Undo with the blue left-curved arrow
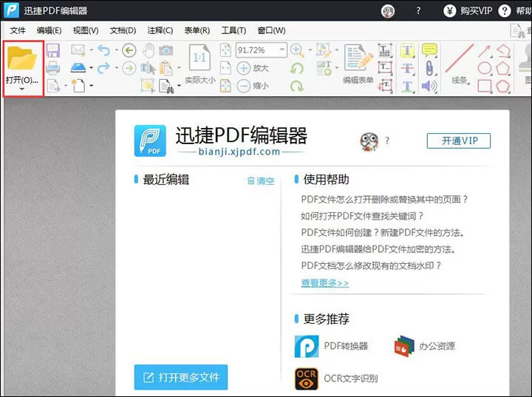Image resolution: width=532 pixels, height=397 pixels. (x=104, y=50)
